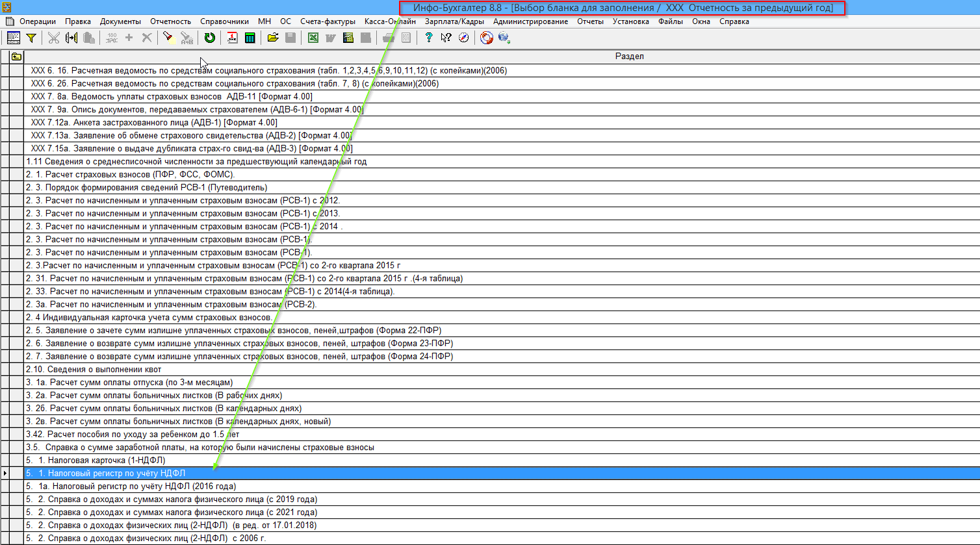Select row 2.10. Сведения о выполнении квот
Image resolution: width=980 pixels, height=545 pixels.
coord(501,370)
